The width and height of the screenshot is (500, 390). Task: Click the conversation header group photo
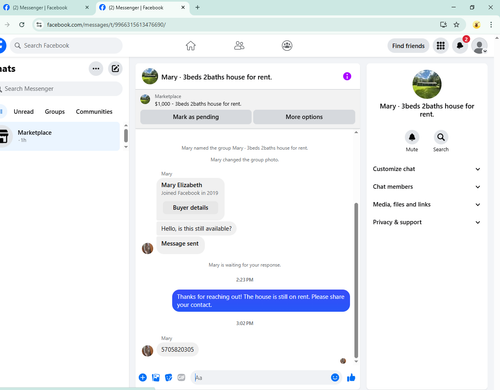coord(150,76)
